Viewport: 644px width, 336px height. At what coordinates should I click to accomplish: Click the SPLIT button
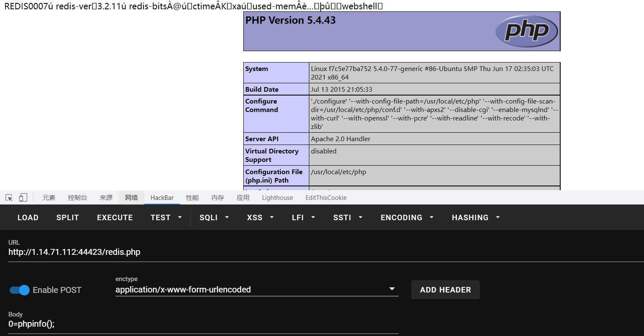[x=68, y=217]
